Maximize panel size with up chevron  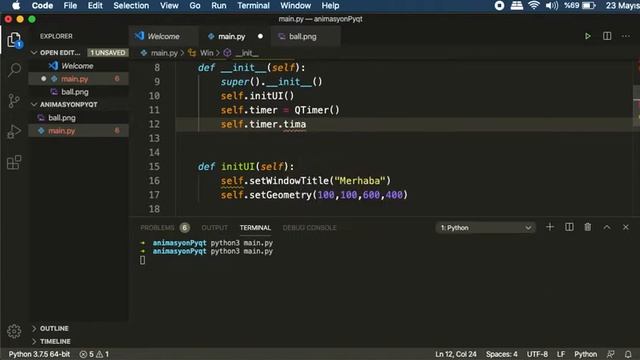pos(607,227)
